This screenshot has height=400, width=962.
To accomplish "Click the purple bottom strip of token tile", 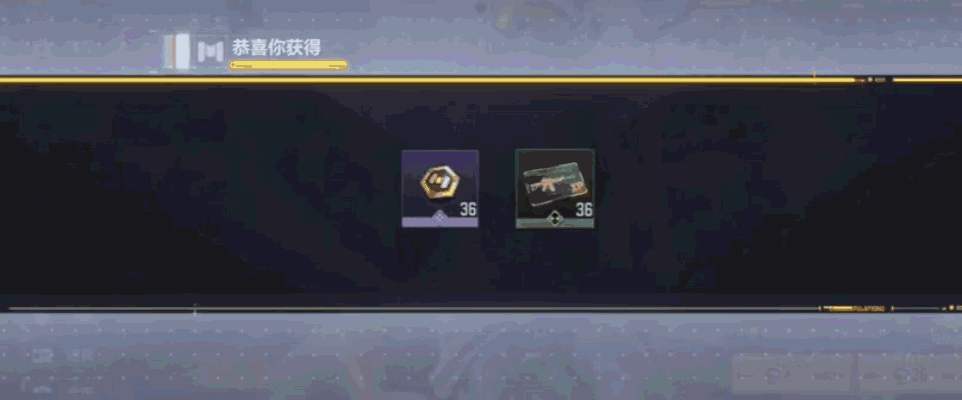I will tap(440, 222).
